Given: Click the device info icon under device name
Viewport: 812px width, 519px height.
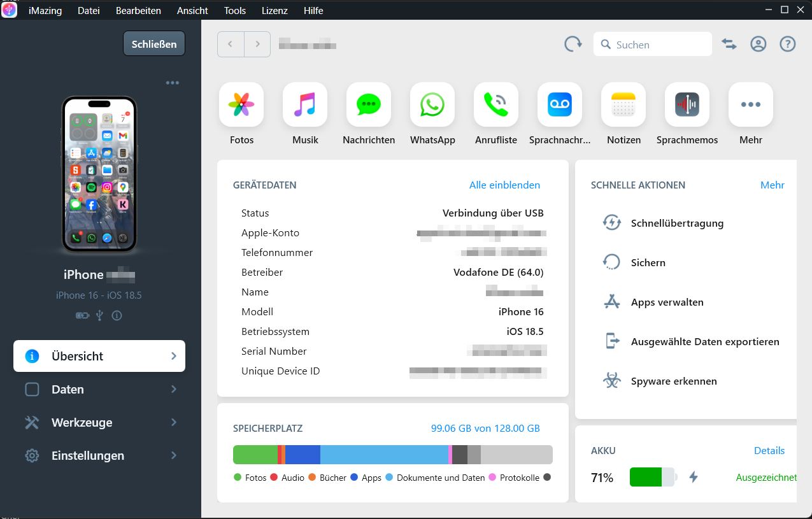Looking at the screenshot, I should click(x=117, y=315).
